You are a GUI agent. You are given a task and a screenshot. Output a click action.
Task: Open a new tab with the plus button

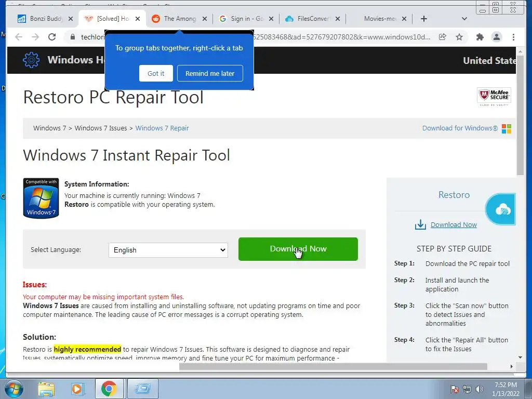424,19
